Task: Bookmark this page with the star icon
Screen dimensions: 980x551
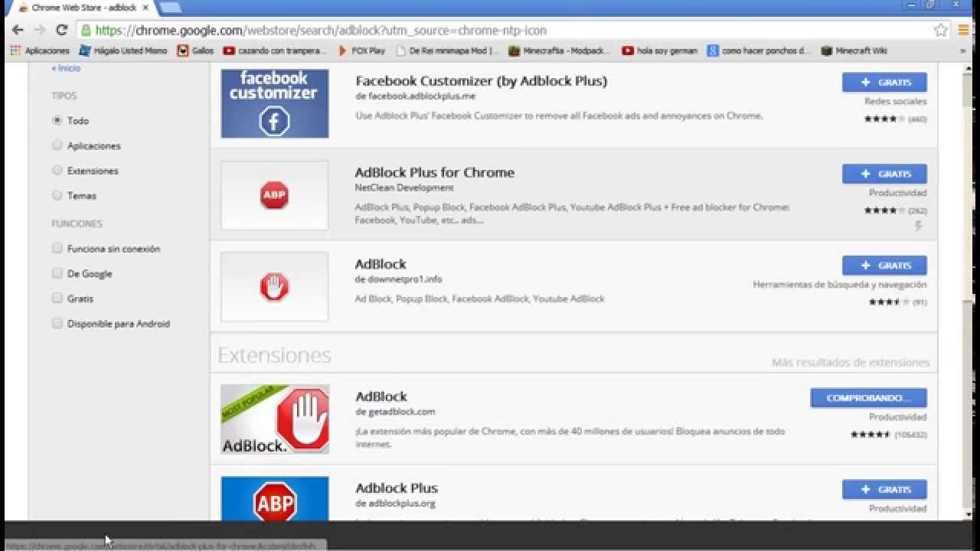Action: pos(941,31)
